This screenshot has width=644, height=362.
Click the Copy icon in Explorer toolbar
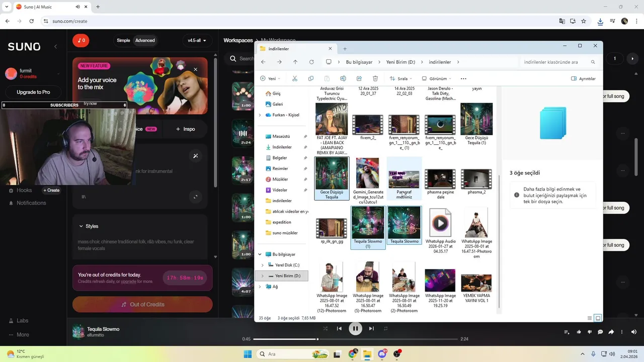[x=311, y=78]
